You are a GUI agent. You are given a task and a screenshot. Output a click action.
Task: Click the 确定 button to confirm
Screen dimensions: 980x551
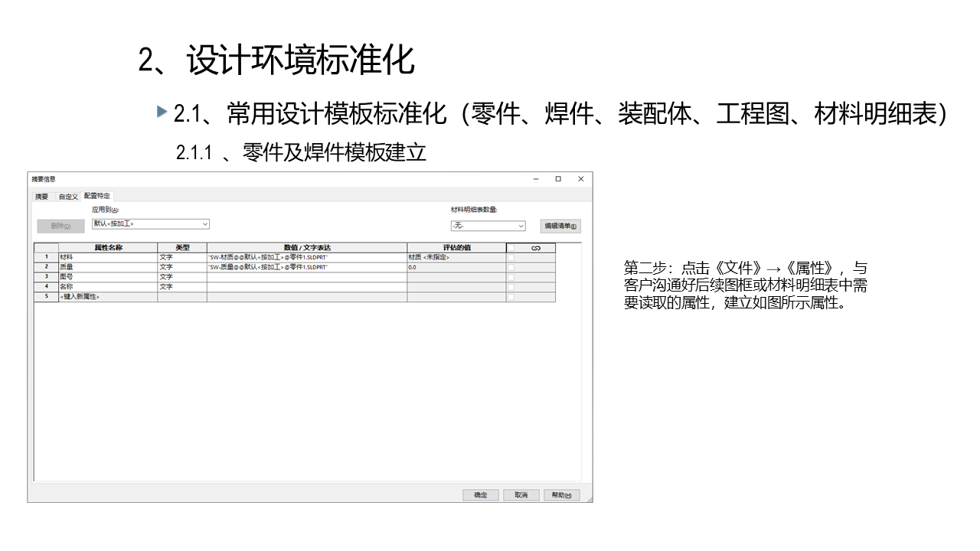click(x=481, y=495)
